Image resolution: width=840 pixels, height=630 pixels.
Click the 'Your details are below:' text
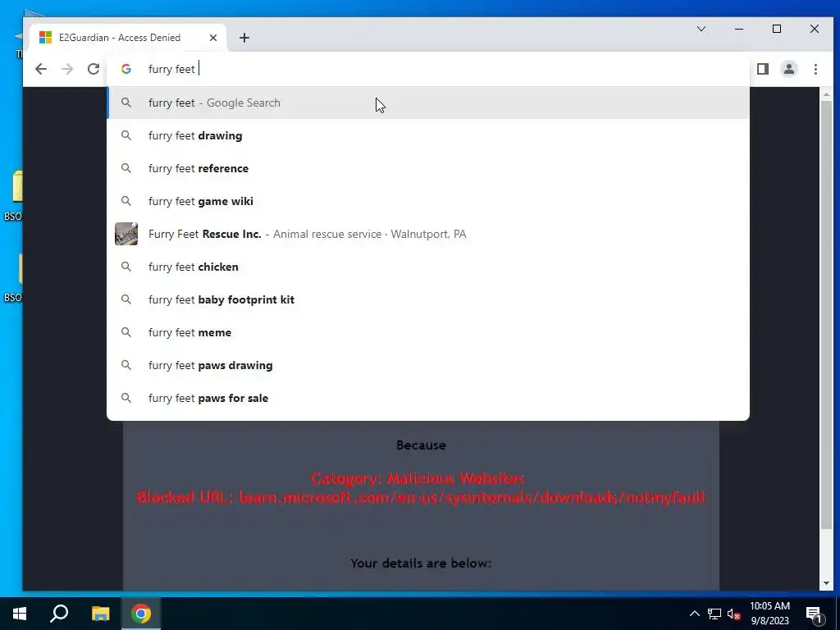coord(421,563)
